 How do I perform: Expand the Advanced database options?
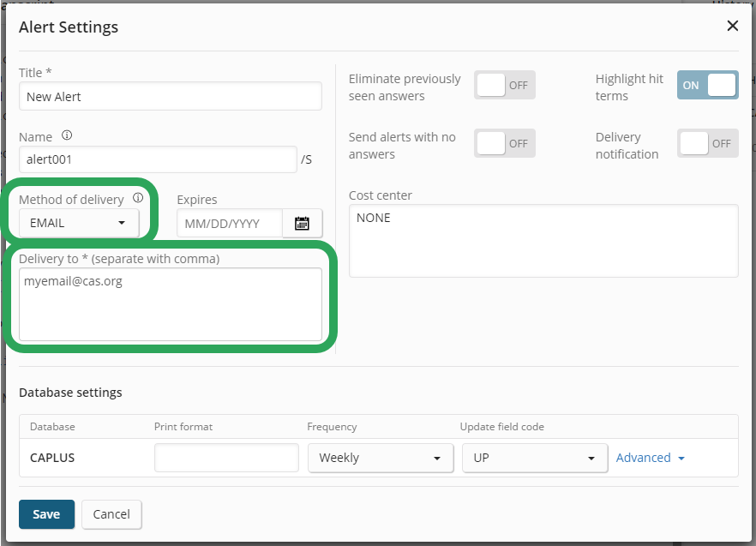point(650,458)
